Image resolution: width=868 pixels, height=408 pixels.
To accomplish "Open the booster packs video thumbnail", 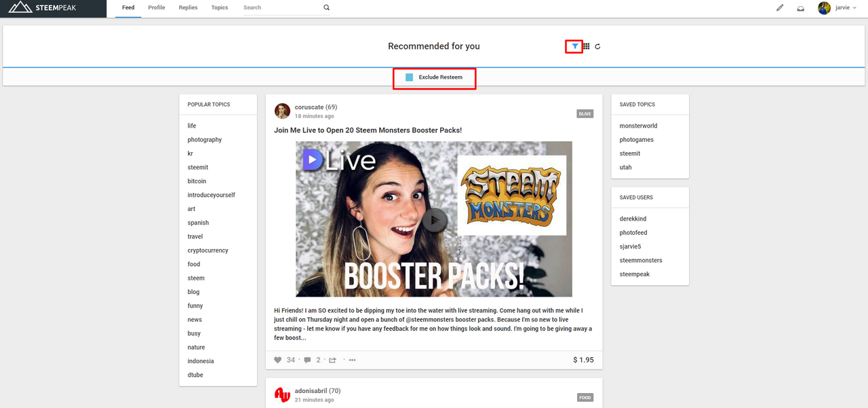I will 434,219.
